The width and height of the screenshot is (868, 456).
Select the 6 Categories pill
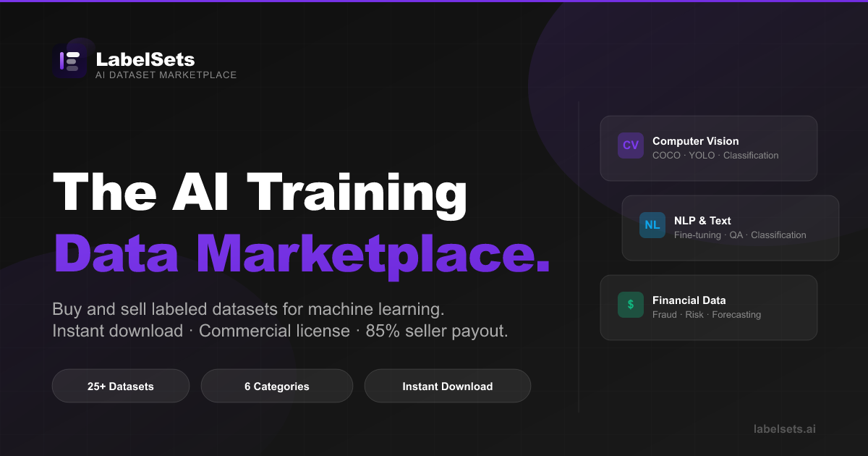pos(277,386)
